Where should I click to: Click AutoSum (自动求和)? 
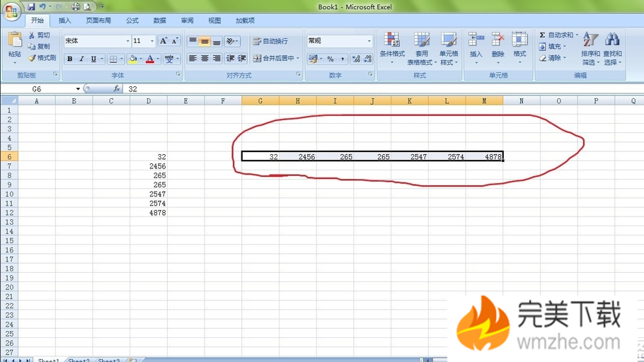tap(556, 35)
